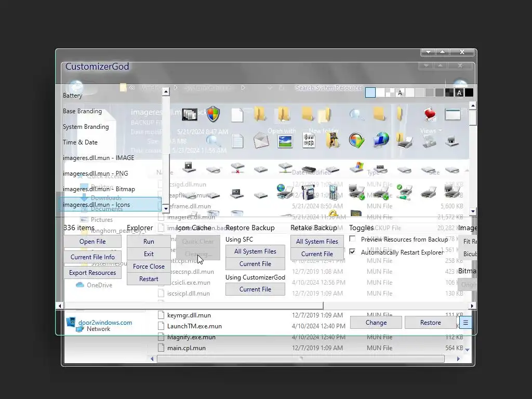Select the floppy disk drive icon
The height and width of the screenshot is (399, 532).
(x=189, y=167)
